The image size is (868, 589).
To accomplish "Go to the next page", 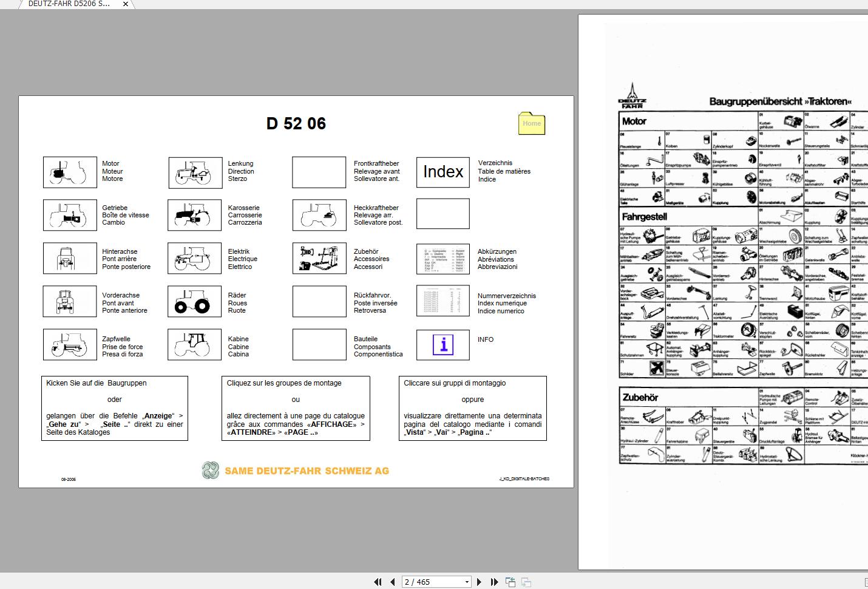I will tap(478, 582).
